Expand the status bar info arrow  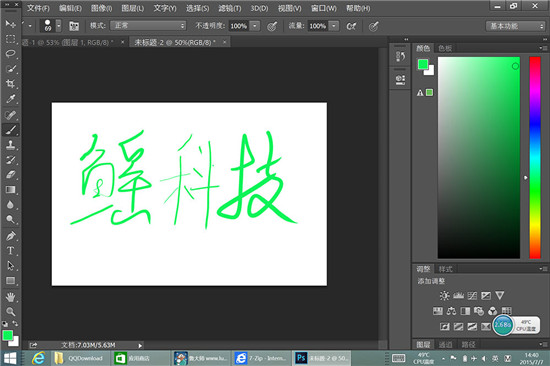140,346
